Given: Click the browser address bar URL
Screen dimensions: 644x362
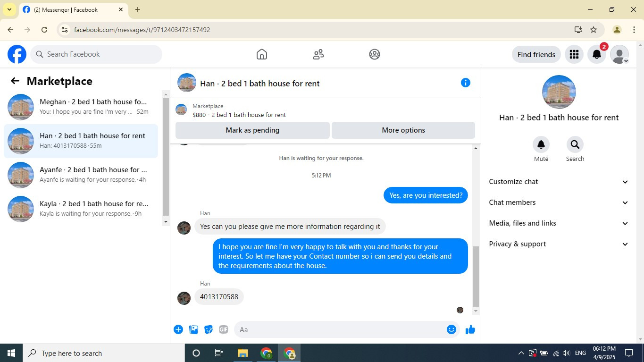Looking at the screenshot, I should (142, 30).
